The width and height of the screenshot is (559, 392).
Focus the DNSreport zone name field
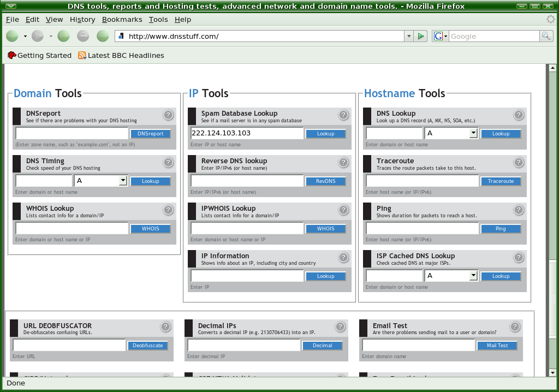pyautogui.click(x=72, y=133)
